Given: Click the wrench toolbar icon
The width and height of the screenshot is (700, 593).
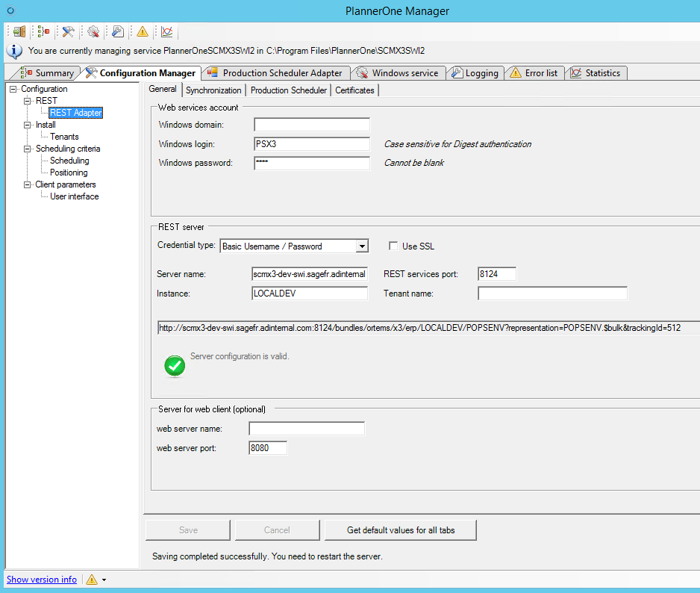Looking at the screenshot, I should [118, 31].
